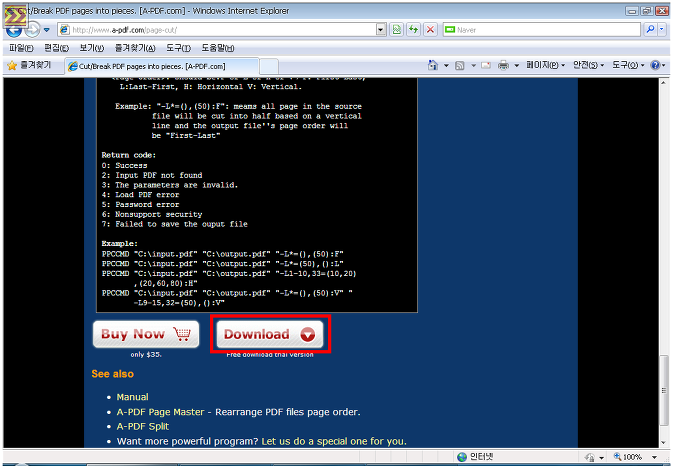Click the red Download button
This screenshot has height=466, width=673.
pyautogui.click(x=270, y=334)
